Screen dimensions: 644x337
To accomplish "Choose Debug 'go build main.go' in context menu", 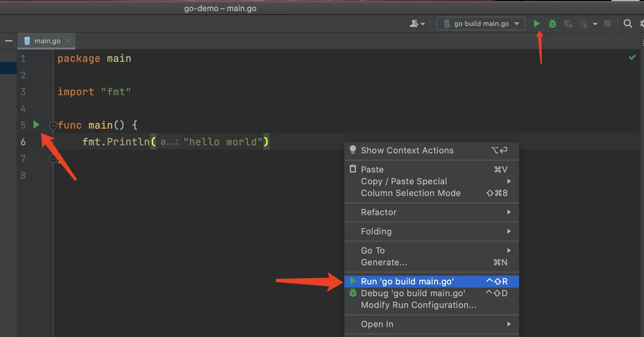I will pos(413,293).
